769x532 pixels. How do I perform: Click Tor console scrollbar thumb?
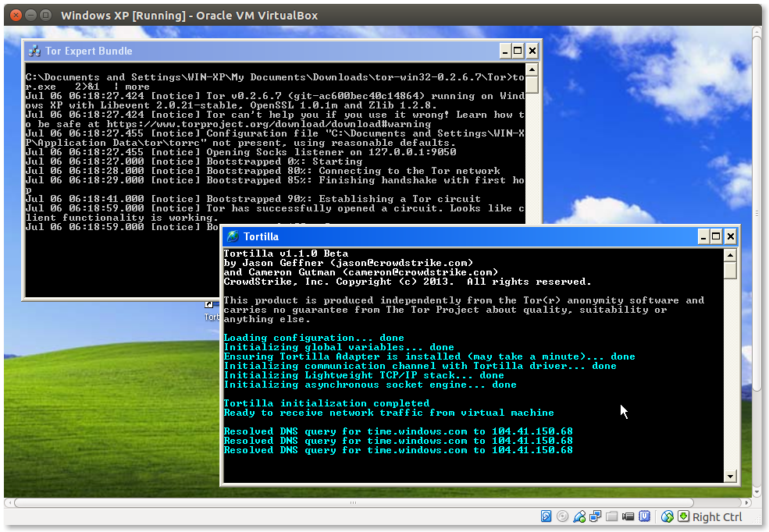(532, 85)
